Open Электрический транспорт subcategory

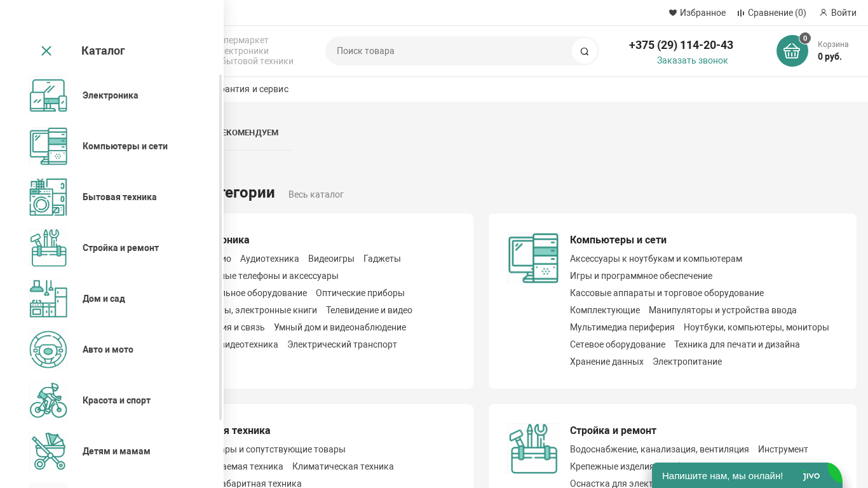[342, 344]
